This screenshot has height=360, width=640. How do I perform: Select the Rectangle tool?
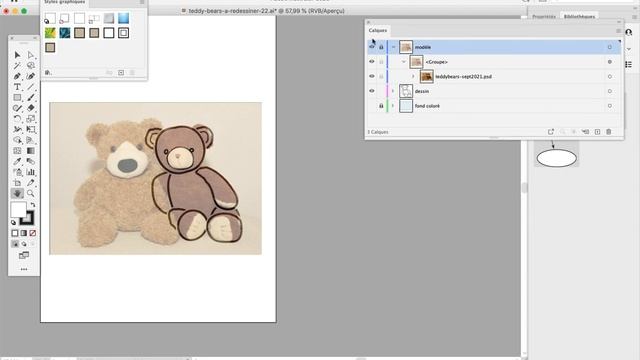click(17, 98)
